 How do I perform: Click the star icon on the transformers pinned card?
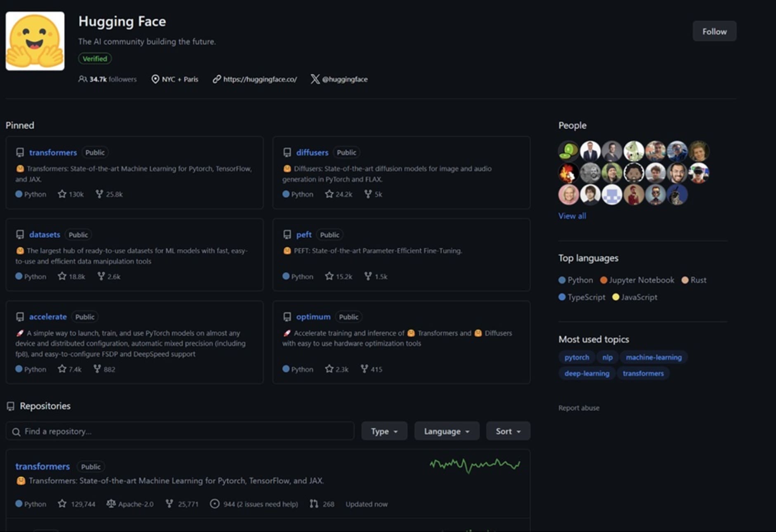pos(61,194)
